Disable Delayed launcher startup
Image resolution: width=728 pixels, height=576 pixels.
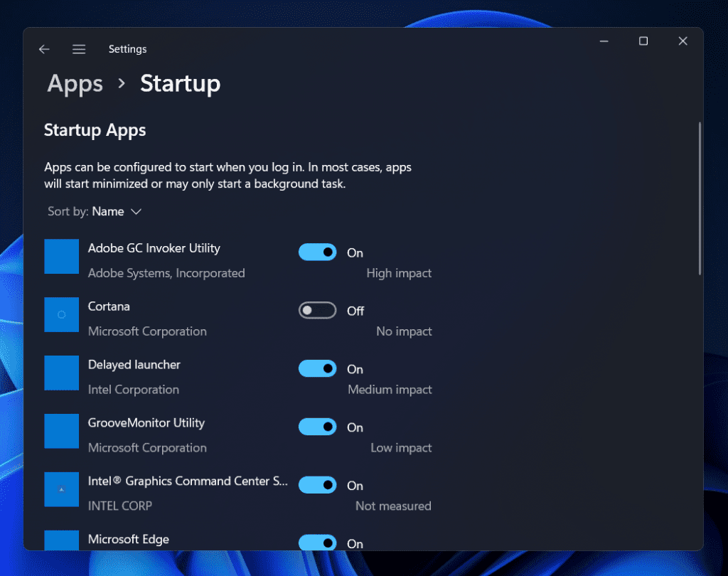coord(317,368)
